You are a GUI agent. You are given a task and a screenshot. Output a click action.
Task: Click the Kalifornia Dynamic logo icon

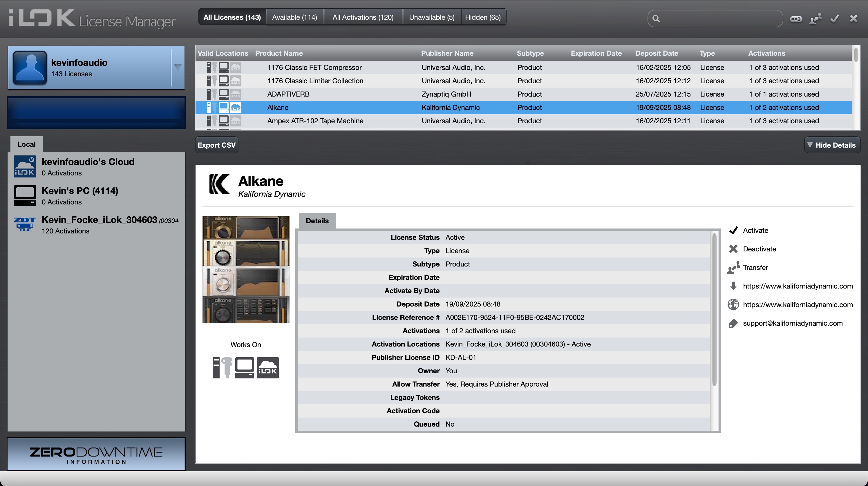[219, 184]
